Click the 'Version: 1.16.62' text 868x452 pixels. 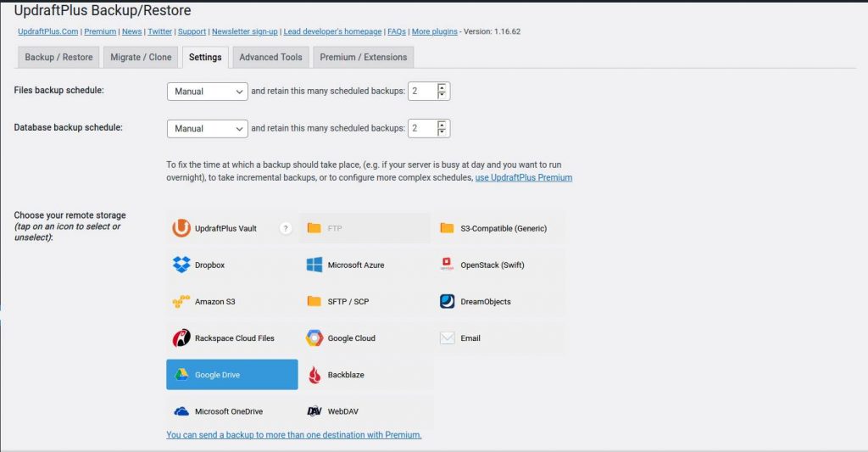(x=492, y=31)
